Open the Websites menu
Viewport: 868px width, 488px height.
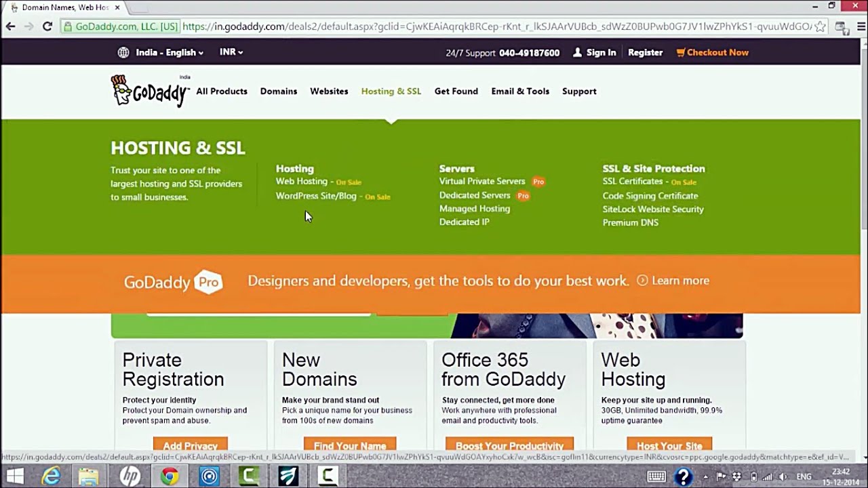(329, 91)
